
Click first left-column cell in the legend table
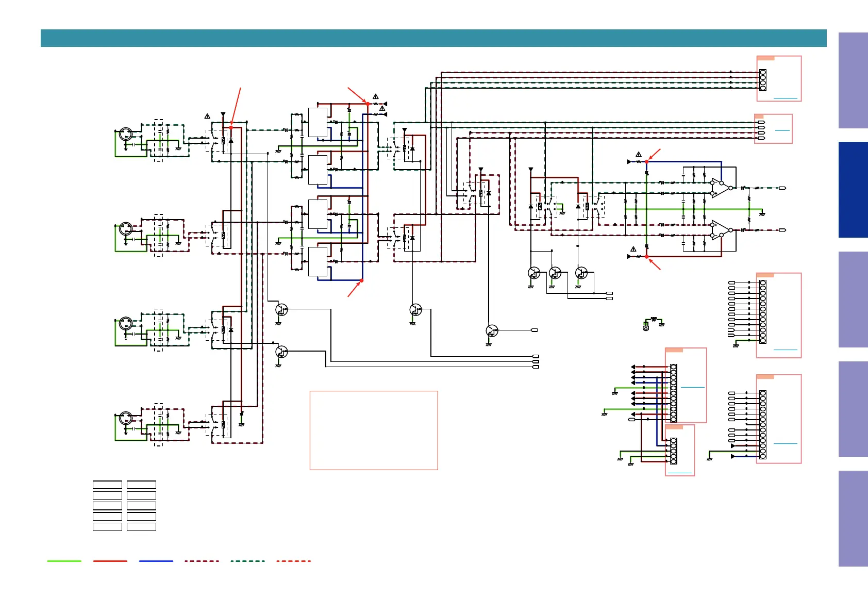[x=107, y=485]
